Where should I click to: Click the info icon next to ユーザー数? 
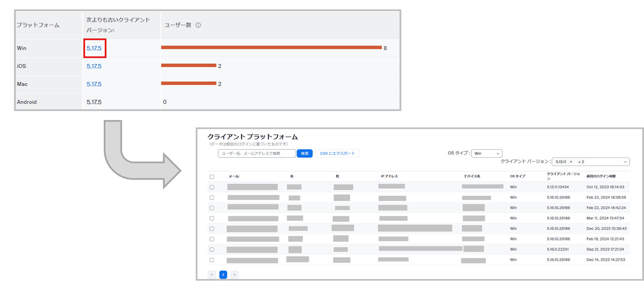tap(198, 25)
